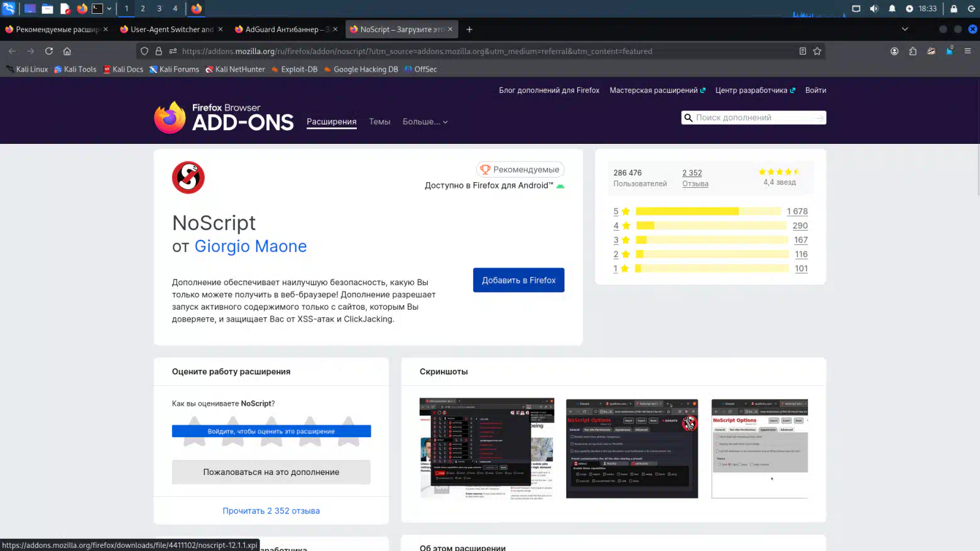Click the volume icon in the system tray
Screen dimensions: 980x551
[874, 9]
